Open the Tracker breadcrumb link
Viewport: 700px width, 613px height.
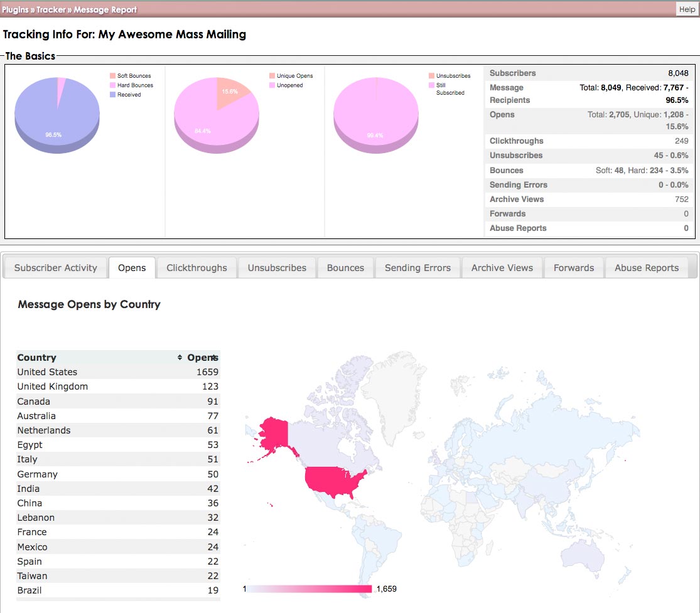51,10
